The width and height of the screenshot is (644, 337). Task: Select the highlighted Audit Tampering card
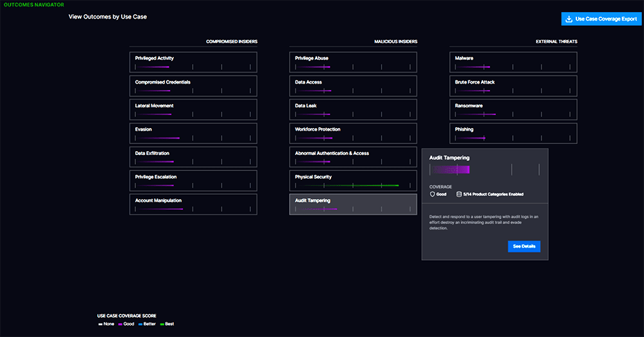point(353,204)
